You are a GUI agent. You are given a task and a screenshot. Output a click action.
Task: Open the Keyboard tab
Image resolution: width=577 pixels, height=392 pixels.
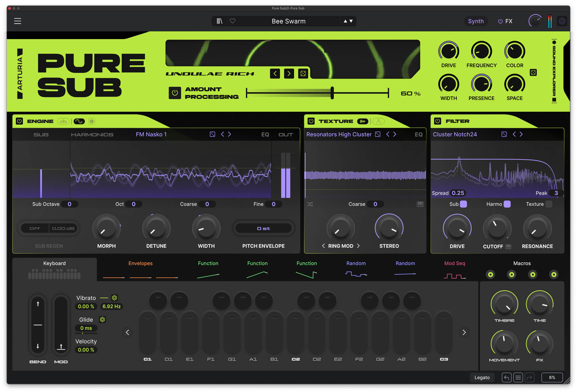coord(54,269)
